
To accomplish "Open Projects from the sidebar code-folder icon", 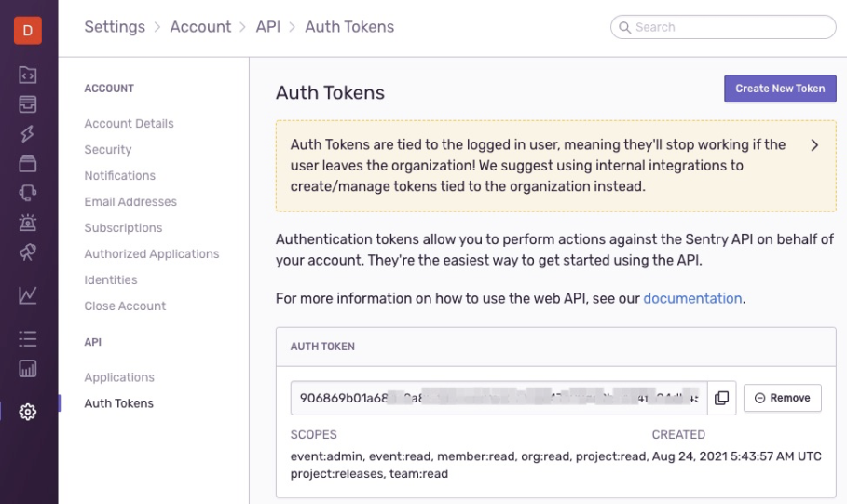I will coord(28,75).
